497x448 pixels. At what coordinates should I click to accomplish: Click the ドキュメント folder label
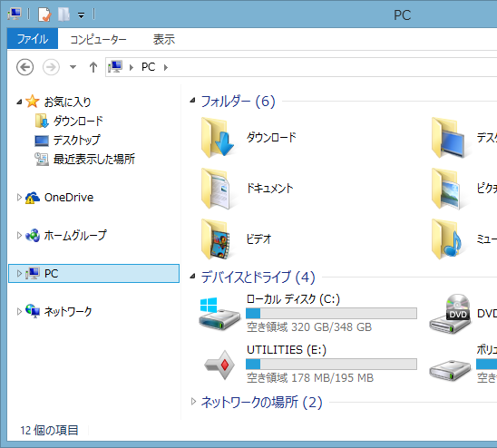click(269, 188)
